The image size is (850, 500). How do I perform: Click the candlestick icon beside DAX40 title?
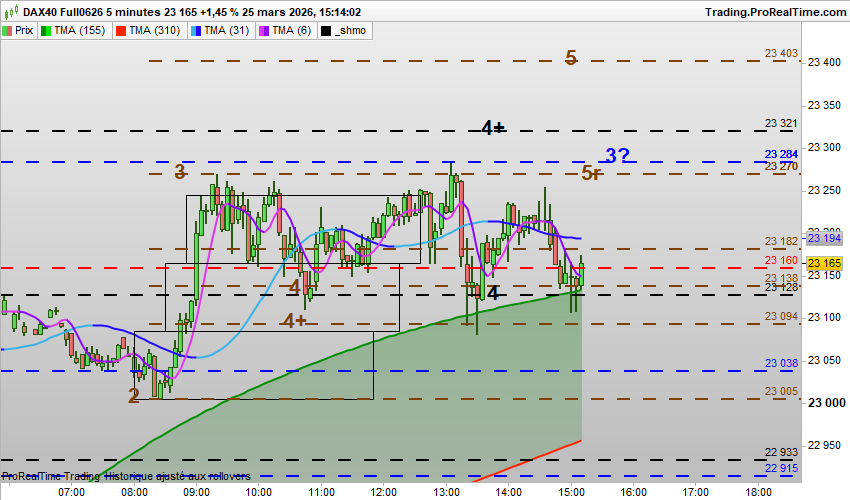[x=12, y=11]
